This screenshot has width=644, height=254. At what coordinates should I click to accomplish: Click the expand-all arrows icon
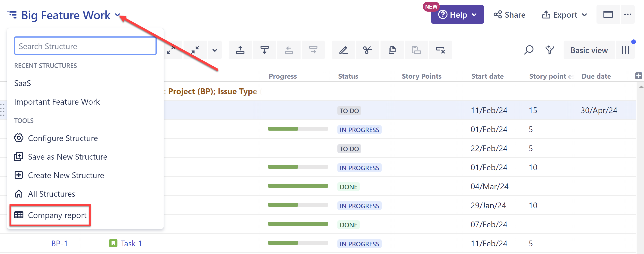171,50
